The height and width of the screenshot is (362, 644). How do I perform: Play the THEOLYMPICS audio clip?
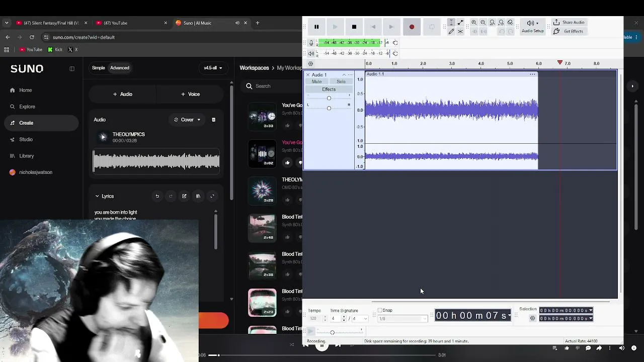coord(103,137)
